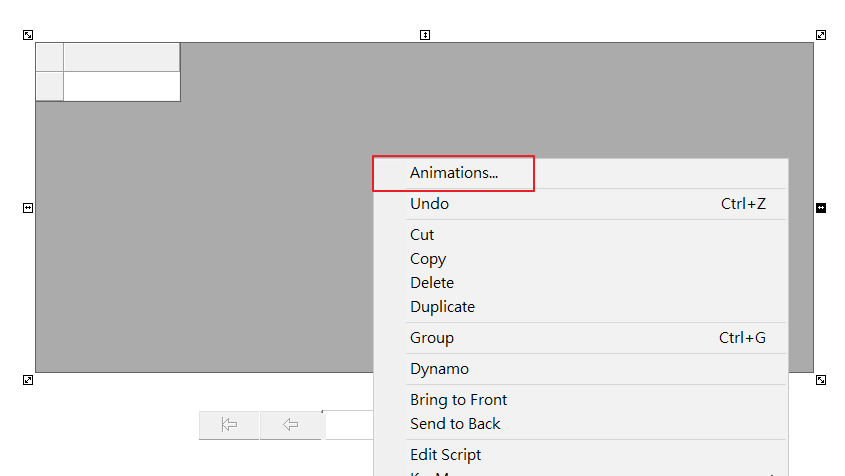
Task: Select Copy in the context menu
Action: 580,259
